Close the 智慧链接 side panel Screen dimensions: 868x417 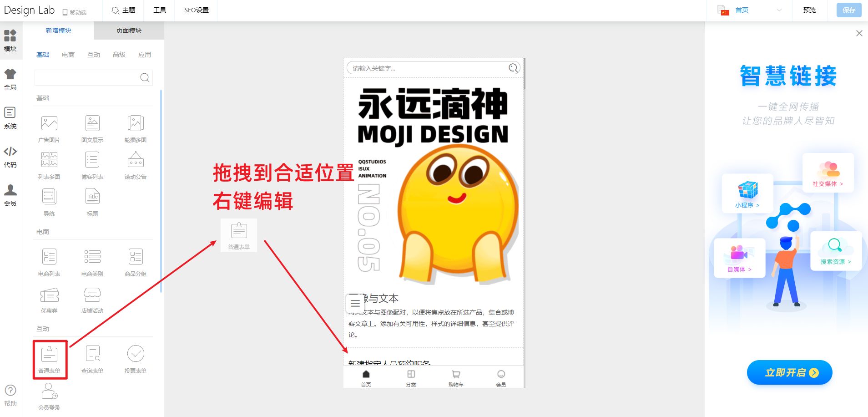859,33
